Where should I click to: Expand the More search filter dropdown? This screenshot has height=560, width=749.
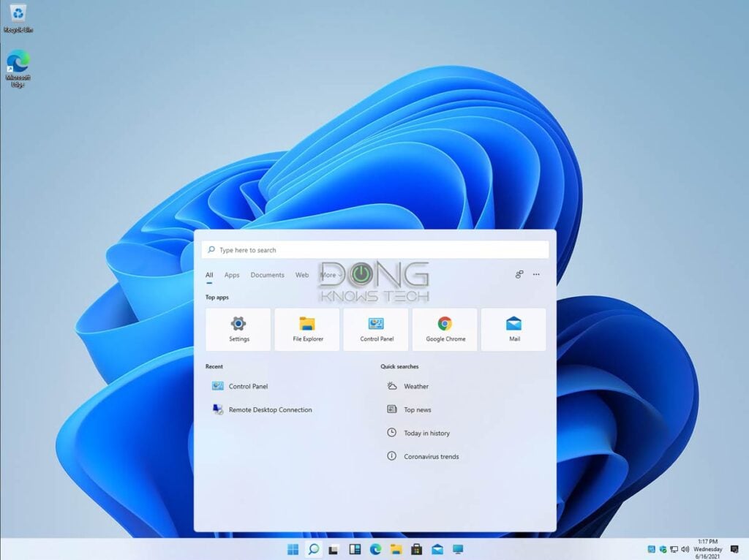331,275
